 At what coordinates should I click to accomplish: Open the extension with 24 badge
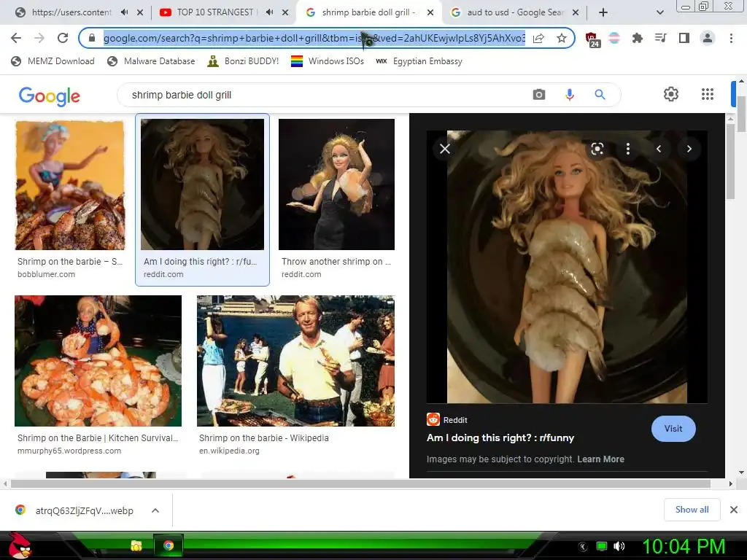(592, 39)
